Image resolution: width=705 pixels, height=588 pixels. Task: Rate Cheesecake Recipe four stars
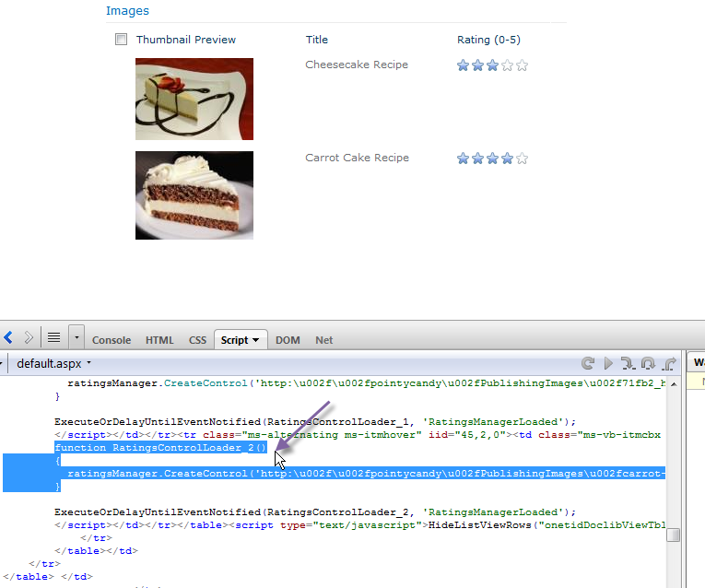(507, 65)
